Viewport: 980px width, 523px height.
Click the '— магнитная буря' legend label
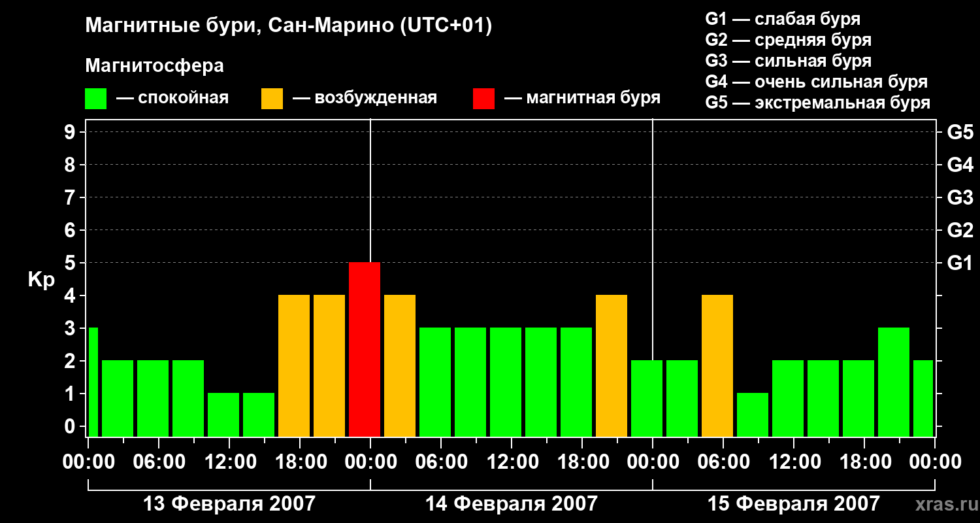point(583,98)
